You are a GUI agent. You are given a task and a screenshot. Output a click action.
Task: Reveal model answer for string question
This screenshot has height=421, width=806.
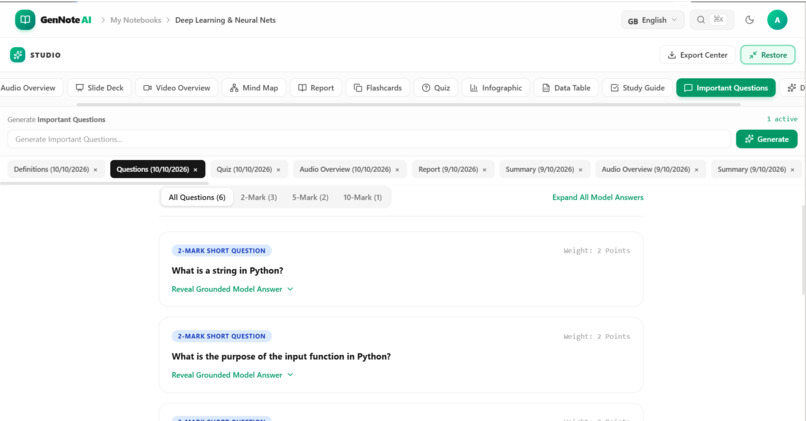tap(232, 289)
